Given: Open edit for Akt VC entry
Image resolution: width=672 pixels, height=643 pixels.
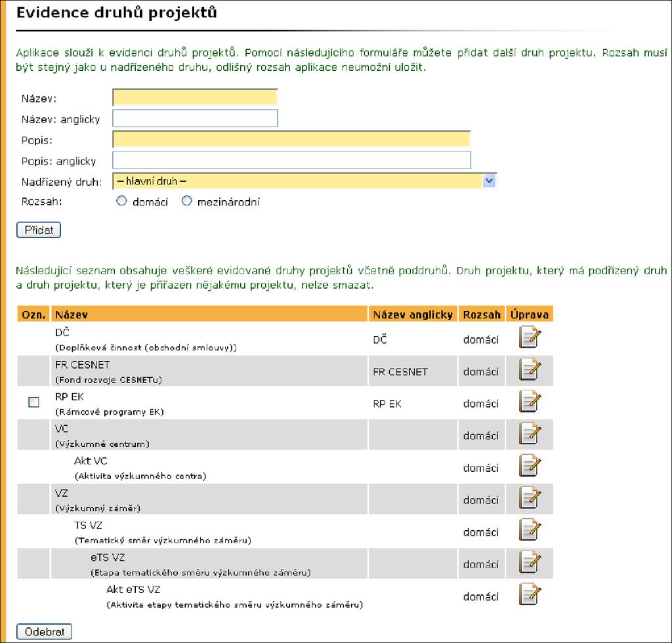Looking at the screenshot, I should pos(530,466).
